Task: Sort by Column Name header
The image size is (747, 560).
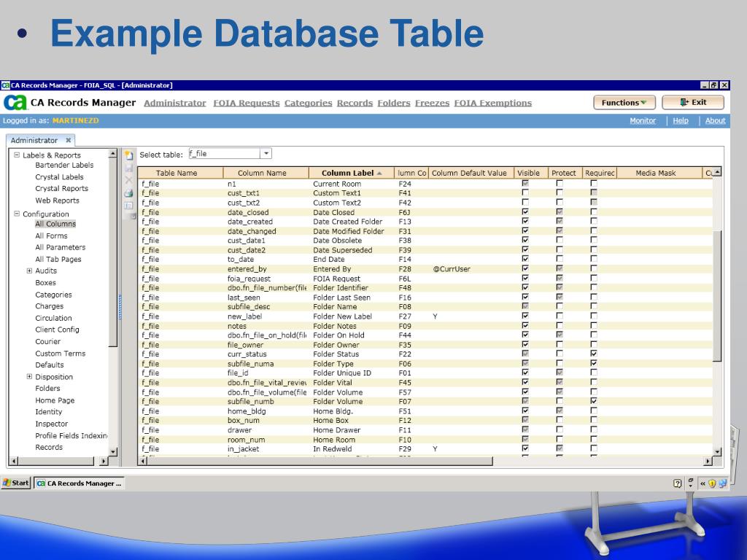Action: tap(266, 173)
